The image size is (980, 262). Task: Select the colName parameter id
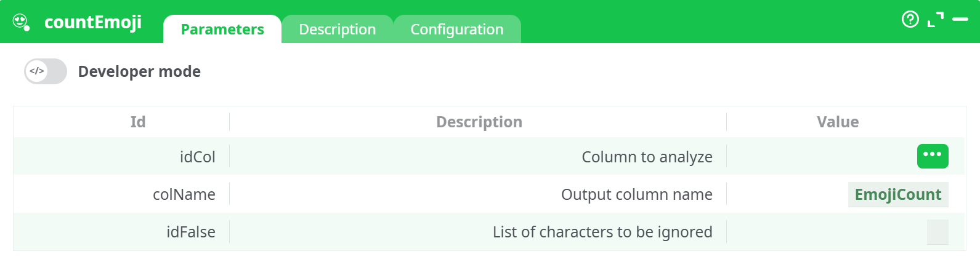point(184,194)
